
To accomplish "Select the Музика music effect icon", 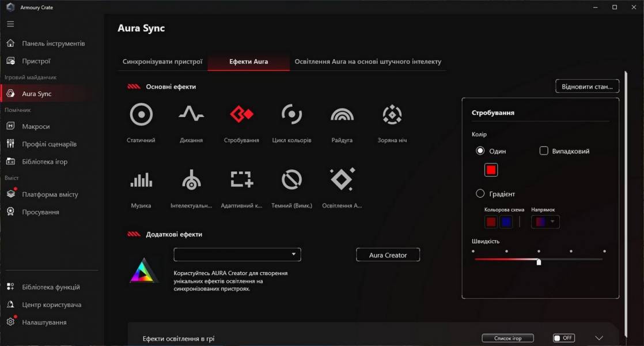I will click(x=141, y=179).
